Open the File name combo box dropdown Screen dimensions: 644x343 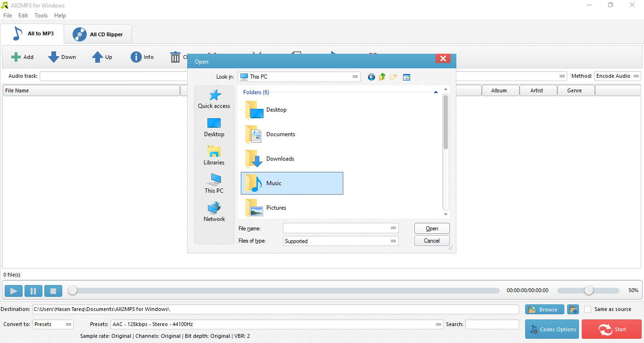(x=394, y=228)
